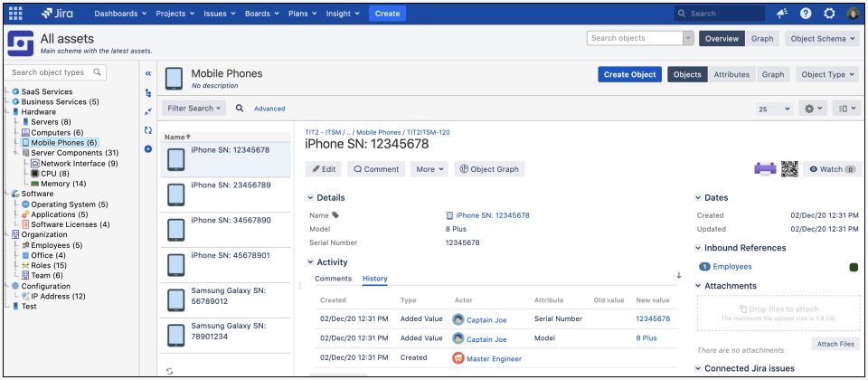
Task: Select the object type Graph tab
Action: pos(773,74)
